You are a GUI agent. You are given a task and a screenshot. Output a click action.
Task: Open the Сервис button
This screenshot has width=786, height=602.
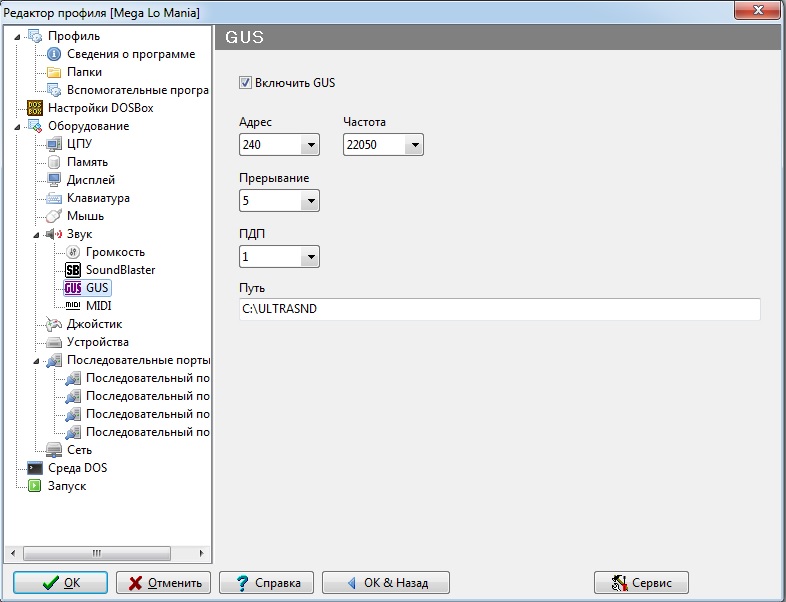click(641, 583)
